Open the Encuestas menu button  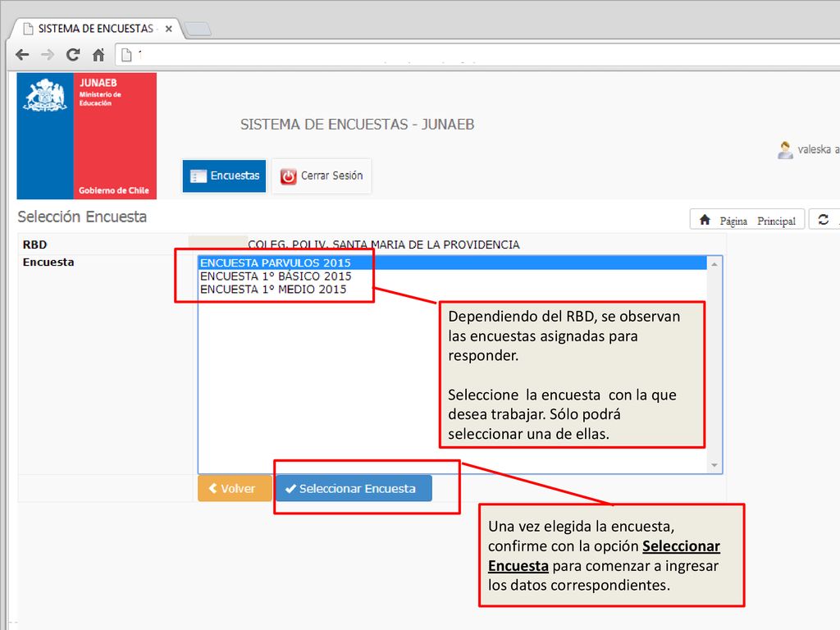(x=224, y=176)
